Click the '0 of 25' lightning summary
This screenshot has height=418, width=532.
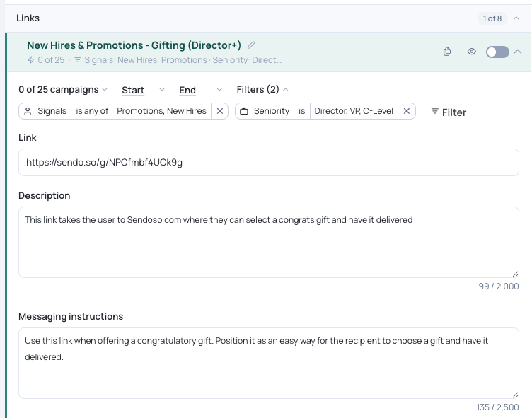pos(46,60)
